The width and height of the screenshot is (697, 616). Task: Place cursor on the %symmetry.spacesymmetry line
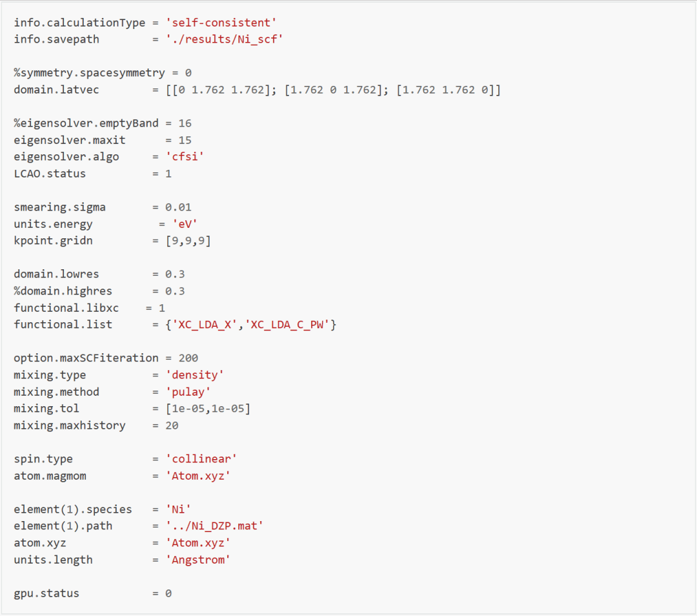(x=103, y=73)
